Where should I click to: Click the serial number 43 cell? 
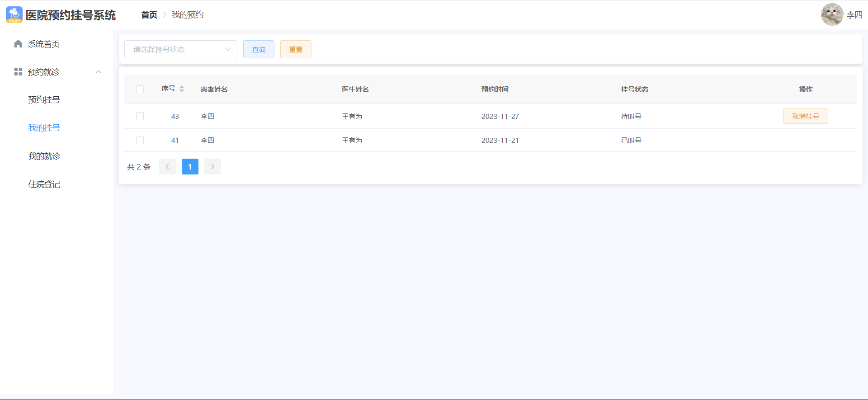175,117
